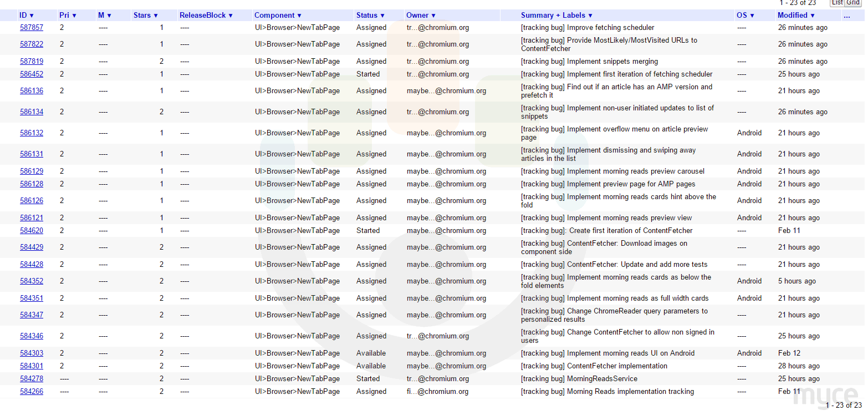Sort by the ID column header

[27, 16]
